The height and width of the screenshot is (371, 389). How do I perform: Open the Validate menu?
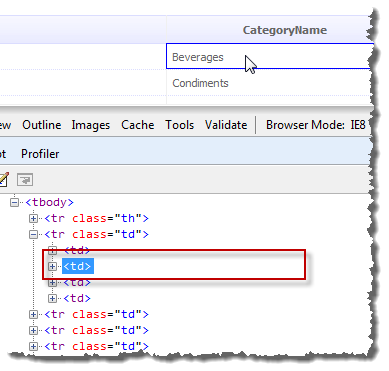pos(226,125)
